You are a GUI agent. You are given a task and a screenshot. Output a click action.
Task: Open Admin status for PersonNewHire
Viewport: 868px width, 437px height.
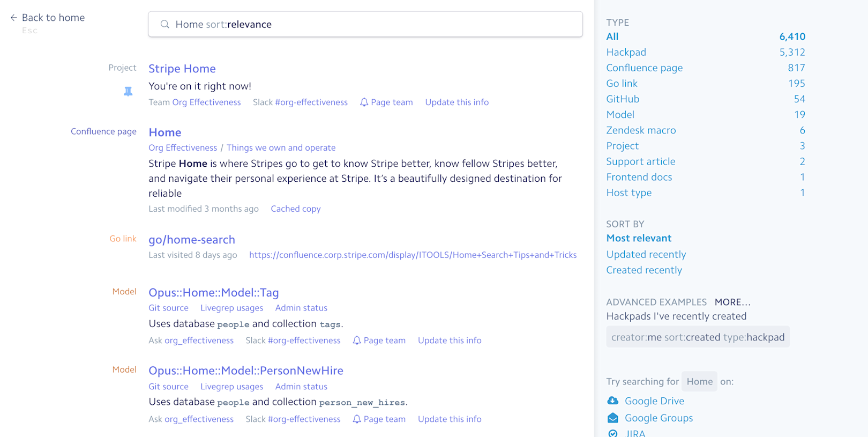tap(301, 387)
